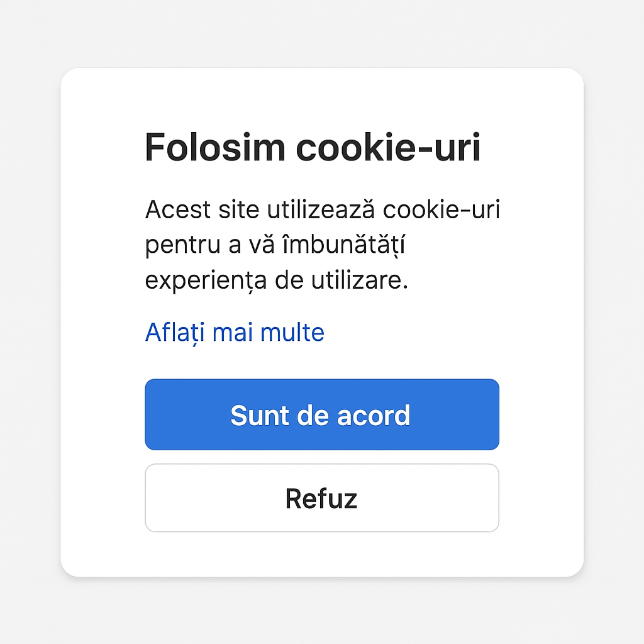Click the Refuz button
The width and height of the screenshot is (644, 644).
point(321,498)
